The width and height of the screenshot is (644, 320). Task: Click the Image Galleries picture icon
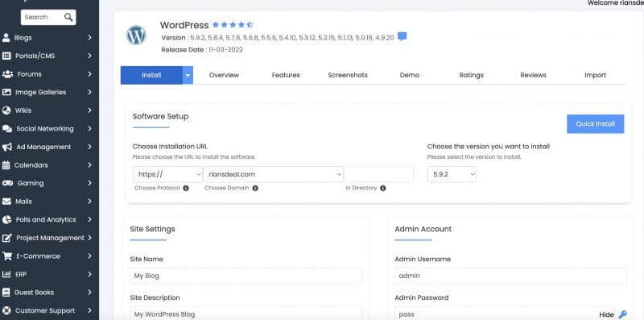pyautogui.click(x=6, y=92)
